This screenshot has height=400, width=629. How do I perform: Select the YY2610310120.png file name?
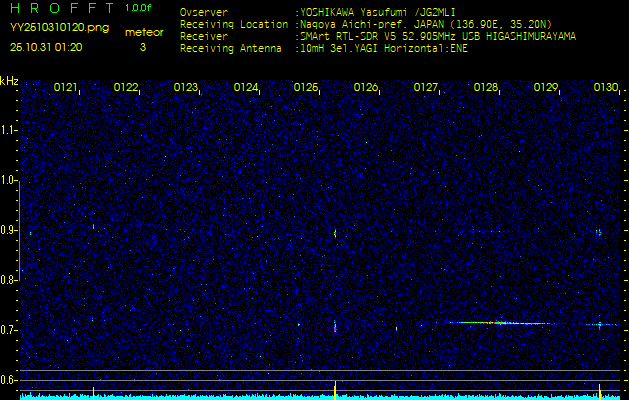pos(59,28)
